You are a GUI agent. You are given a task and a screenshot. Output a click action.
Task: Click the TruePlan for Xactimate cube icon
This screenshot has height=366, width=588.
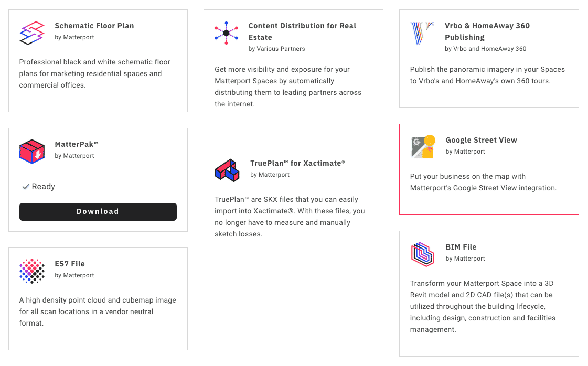pyautogui.click(x=227, y=170)
